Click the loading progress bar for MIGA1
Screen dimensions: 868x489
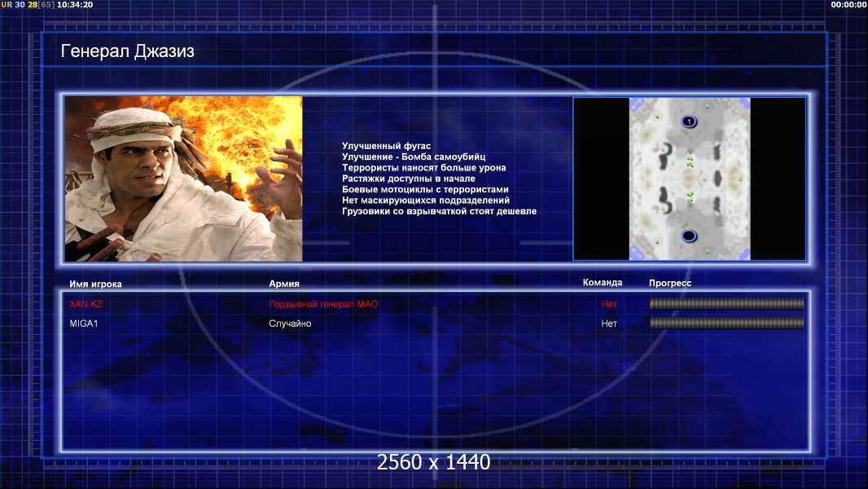tap(726, 323)
